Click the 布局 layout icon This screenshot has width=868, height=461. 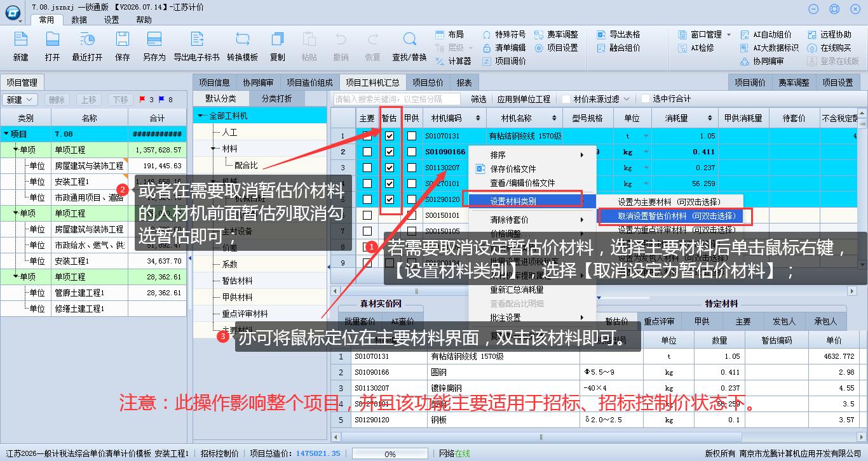[450, 34]
